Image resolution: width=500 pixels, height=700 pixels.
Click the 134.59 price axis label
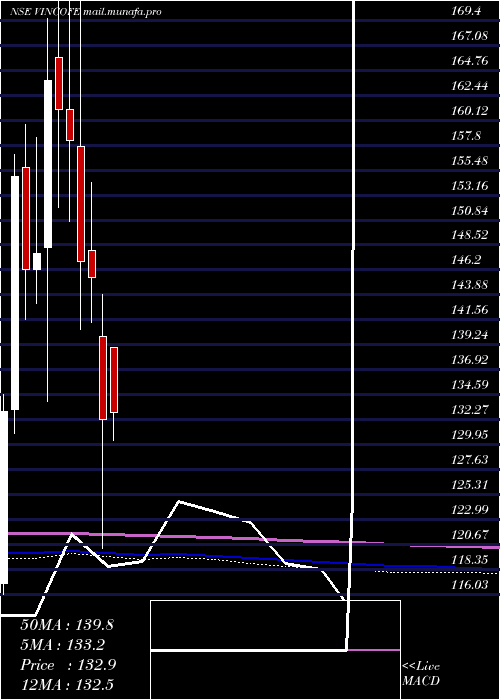tap(470, 385)
